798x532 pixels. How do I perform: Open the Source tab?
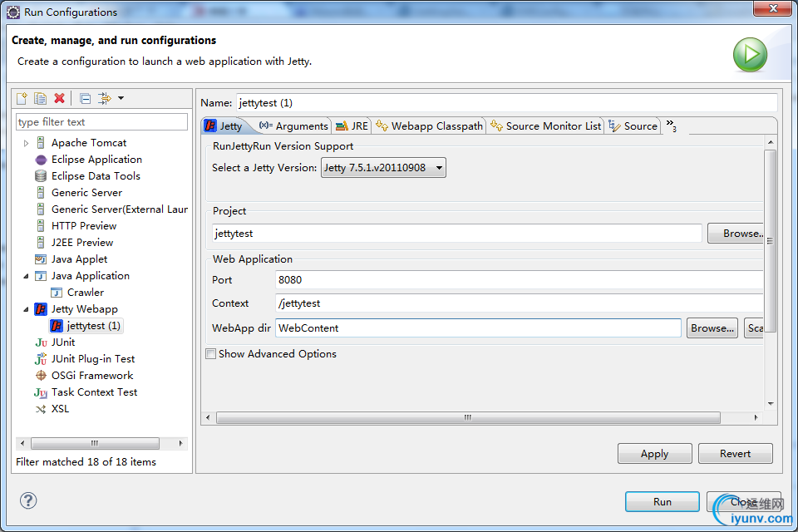[x=633, y=126]
